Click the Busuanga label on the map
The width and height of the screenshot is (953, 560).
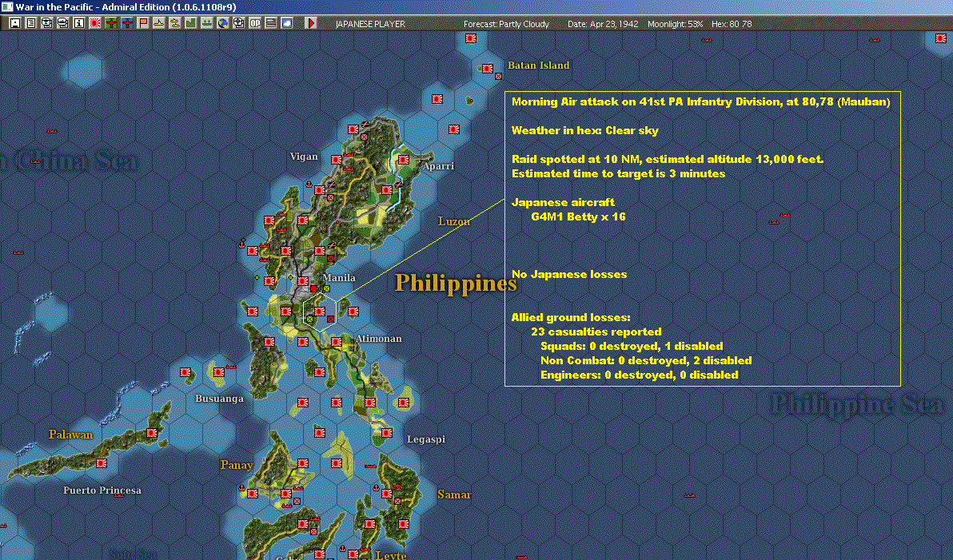click(x=219, y=399)
